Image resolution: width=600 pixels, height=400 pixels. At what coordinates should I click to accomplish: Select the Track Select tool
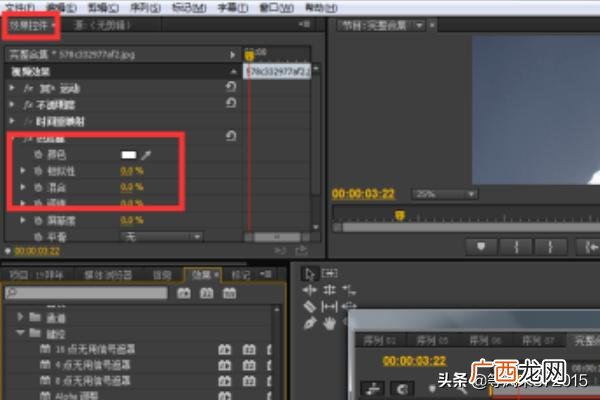pos(329,273)
